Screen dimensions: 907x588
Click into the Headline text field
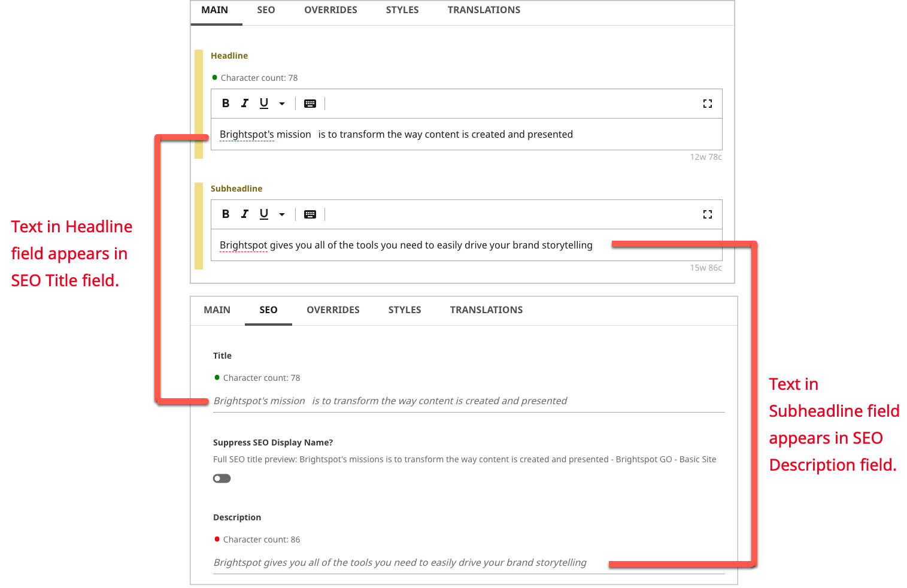click(x=466, y=134)
